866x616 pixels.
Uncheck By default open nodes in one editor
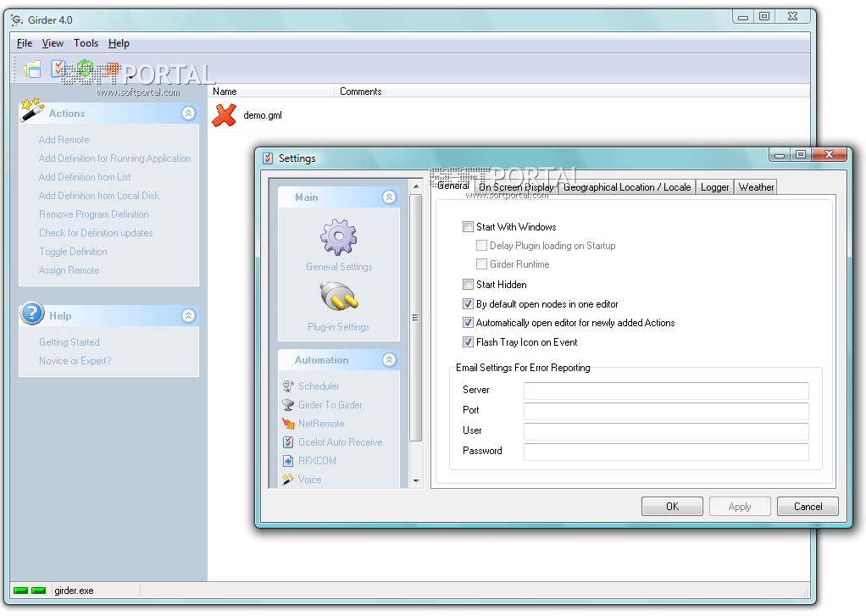pos(469,304)
